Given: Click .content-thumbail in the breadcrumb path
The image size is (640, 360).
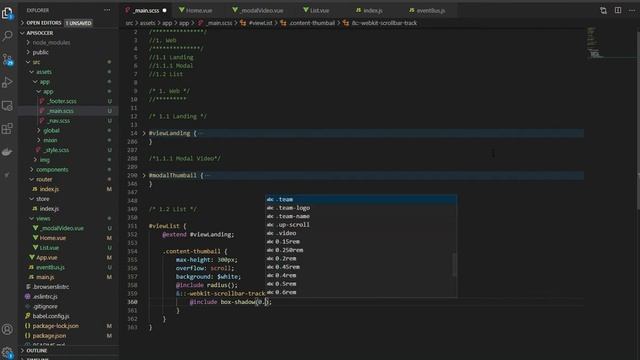Looking at the screenshot, I should click(312, 23).
